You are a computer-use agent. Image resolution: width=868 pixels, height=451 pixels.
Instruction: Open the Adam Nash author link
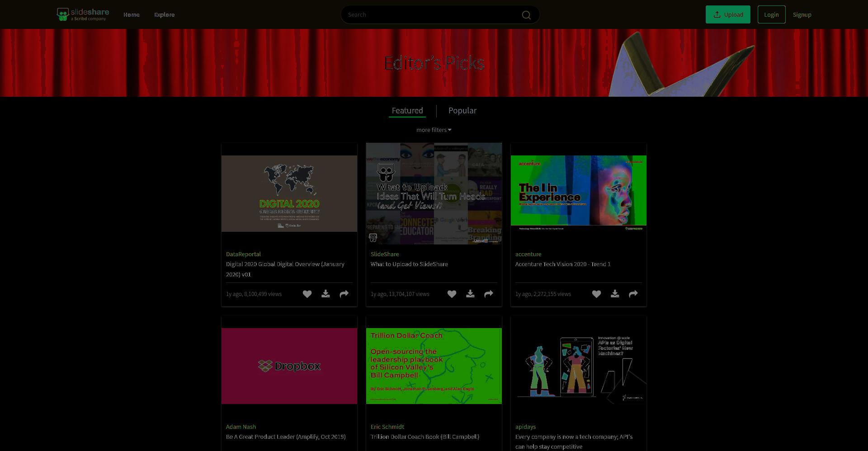[241, 427]
